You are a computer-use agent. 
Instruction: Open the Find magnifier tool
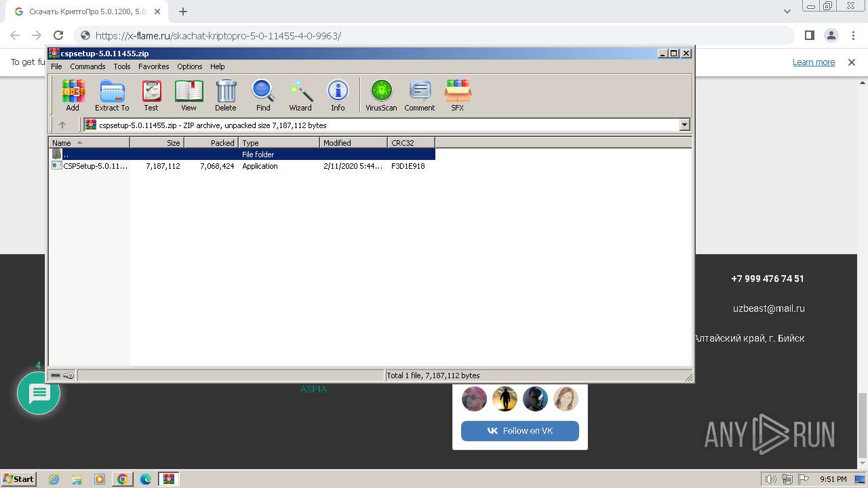(x=263, y=95)
